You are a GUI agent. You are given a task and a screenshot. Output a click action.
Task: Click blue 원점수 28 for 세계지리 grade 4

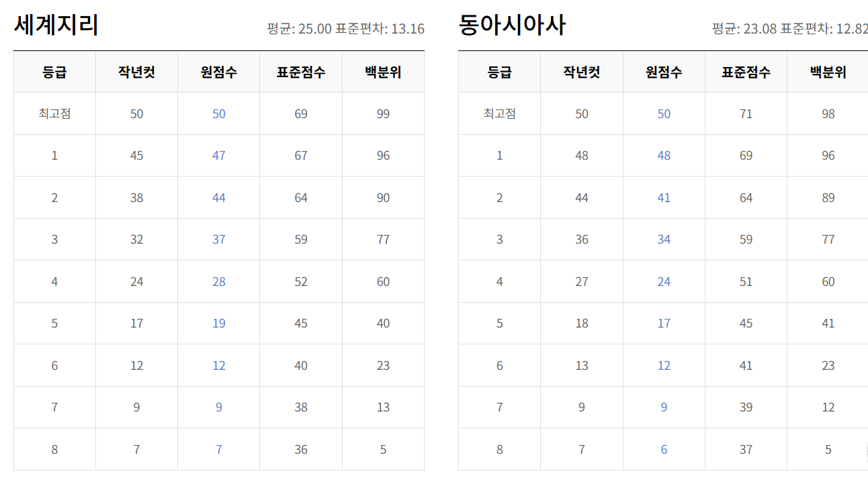click(x=218, y=281)
